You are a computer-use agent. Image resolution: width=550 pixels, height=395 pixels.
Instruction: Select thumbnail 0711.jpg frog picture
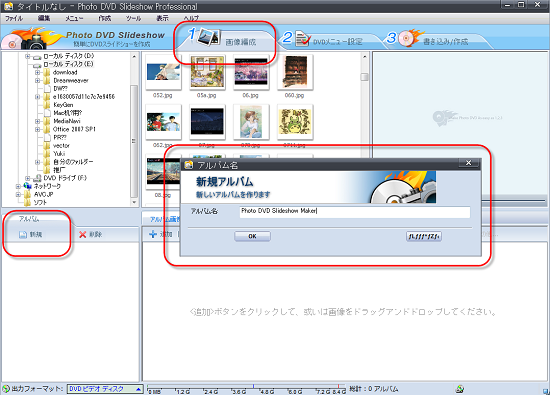295,122
